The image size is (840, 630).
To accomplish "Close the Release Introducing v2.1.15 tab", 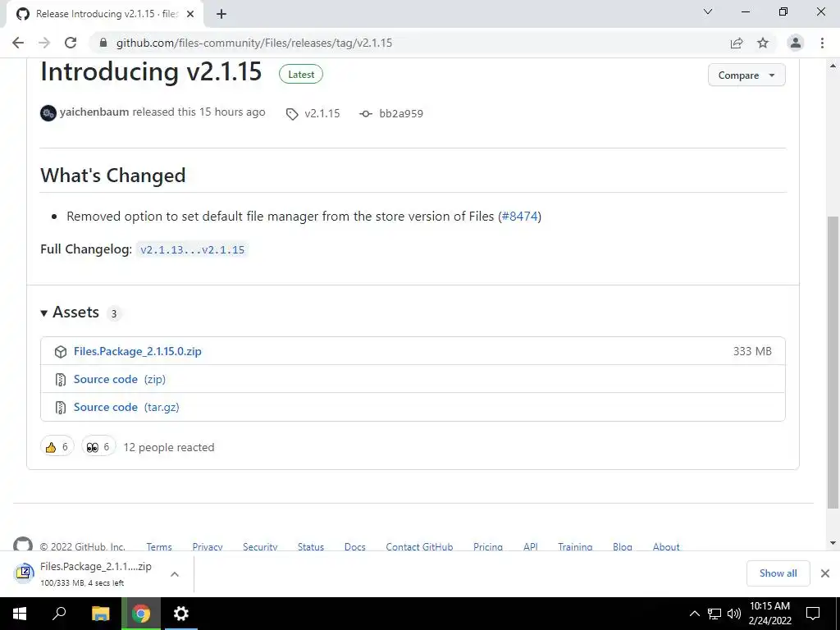I will tap(190, 14).
